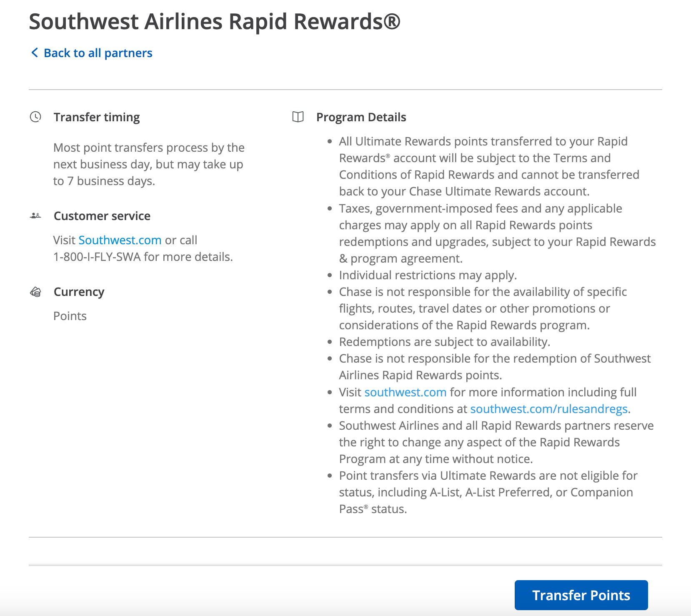691x616 pixels.
Task: Select the Program Details section header
Action: coord(361,117)
